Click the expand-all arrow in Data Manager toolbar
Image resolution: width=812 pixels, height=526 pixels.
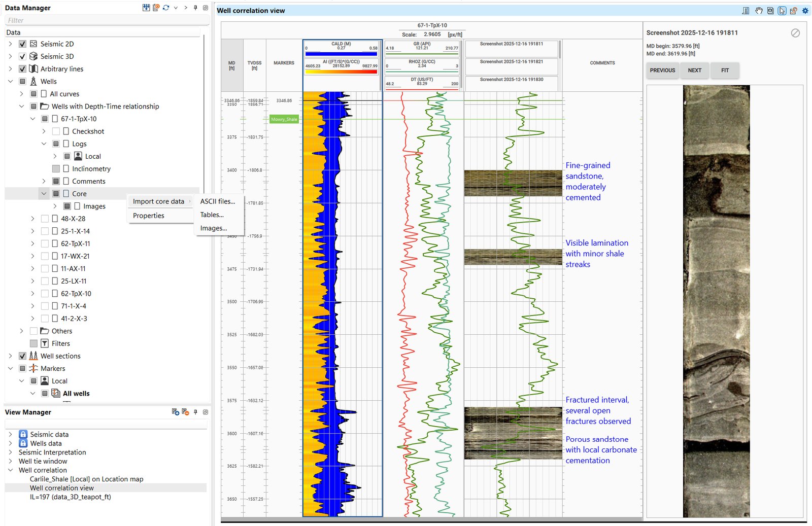(x=186, y=8)
